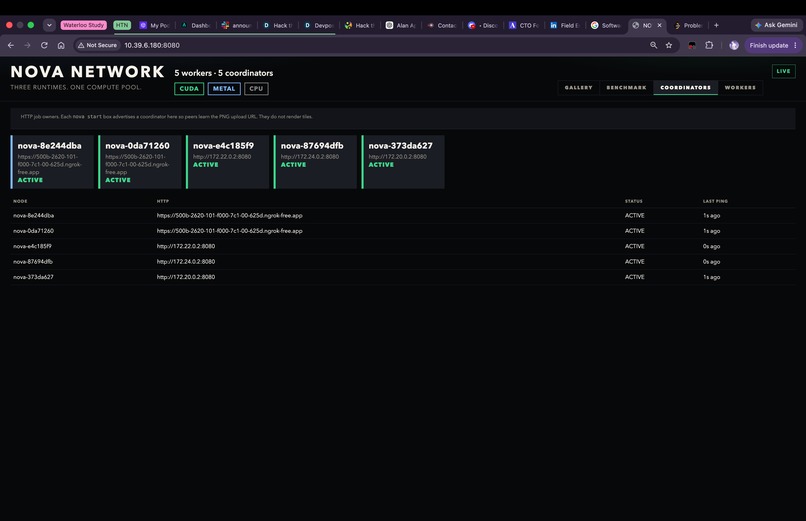Screen dimensions: 806x521
Task: Click the LIVE status indicator
Action: [x=783, y=71]
